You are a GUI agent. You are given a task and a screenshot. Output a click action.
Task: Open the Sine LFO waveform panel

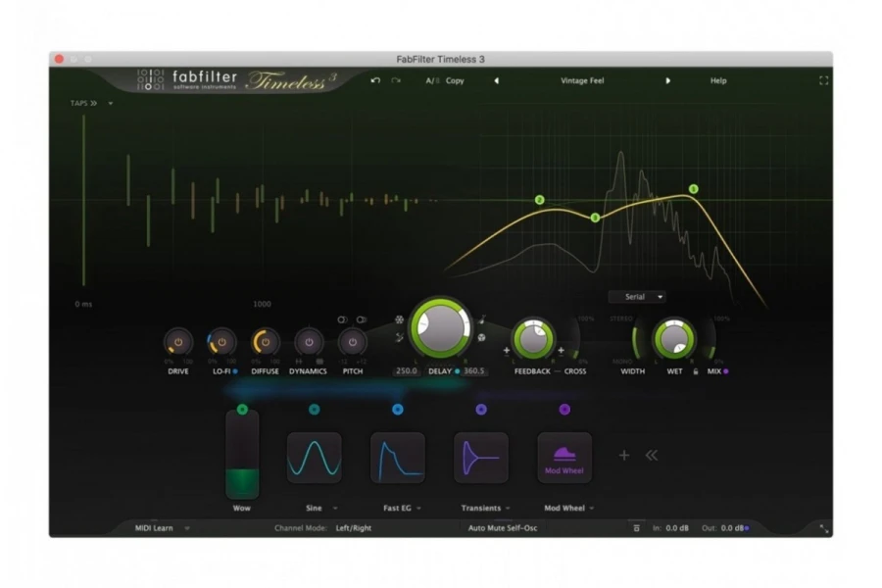coord(315,458)
